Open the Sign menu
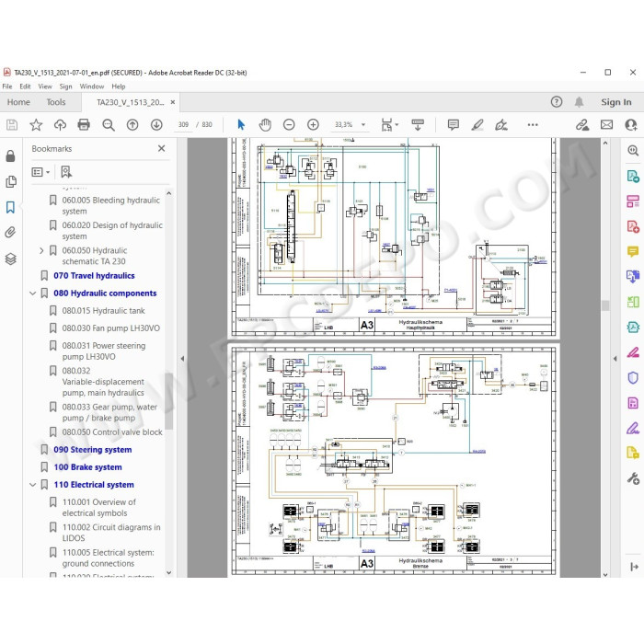 (65, 86)
